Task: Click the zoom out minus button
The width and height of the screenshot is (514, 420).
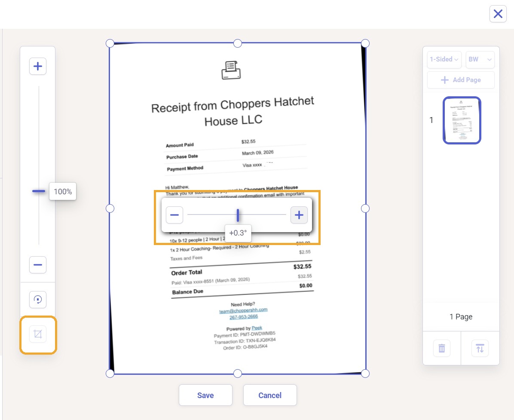Action: pyautogui.click(x=38, y=264)
